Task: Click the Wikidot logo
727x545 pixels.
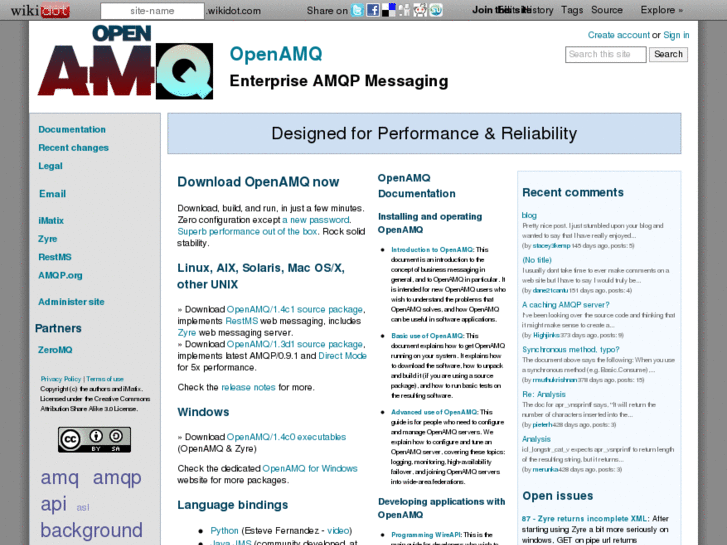Action: 40,10
